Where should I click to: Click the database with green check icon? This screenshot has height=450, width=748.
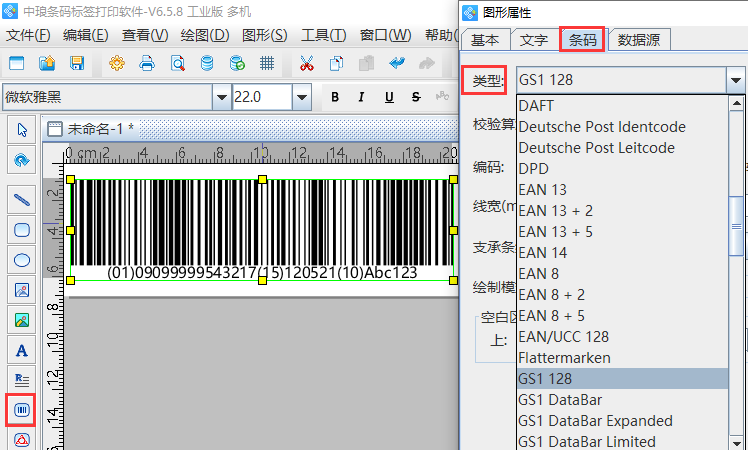237,63
